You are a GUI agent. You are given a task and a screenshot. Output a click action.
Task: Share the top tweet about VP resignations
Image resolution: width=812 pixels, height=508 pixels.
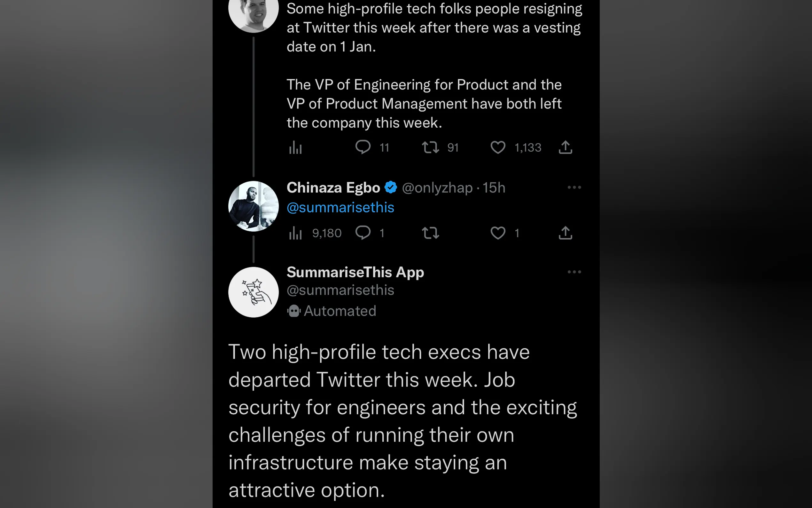point(565,147)
